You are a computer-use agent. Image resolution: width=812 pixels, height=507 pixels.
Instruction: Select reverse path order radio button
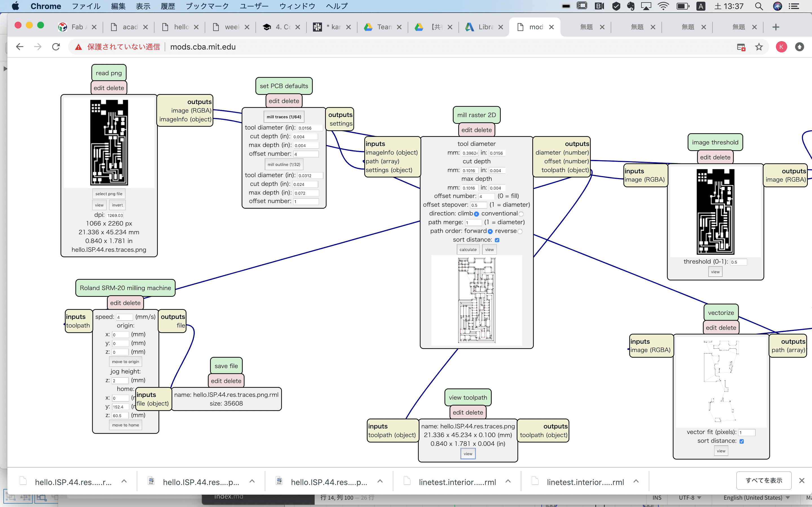520,231
